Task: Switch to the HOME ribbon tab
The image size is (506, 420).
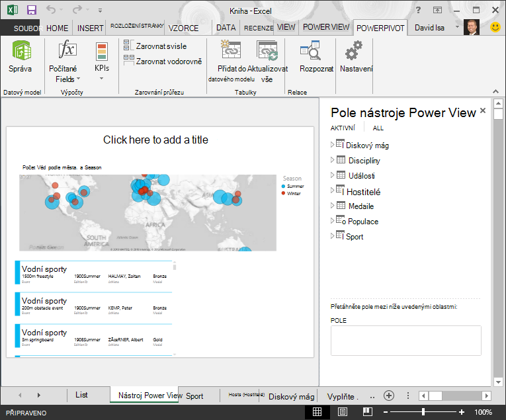Action: (57, 28)
